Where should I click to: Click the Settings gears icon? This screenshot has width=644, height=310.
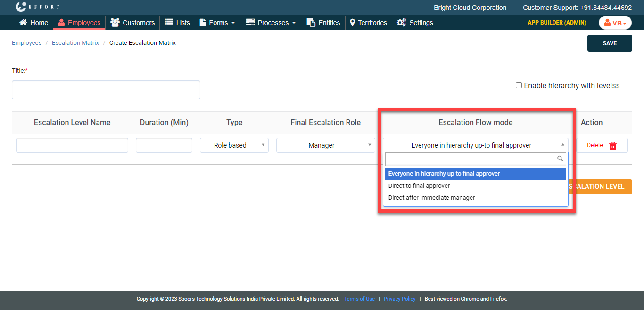click(401, 23)
